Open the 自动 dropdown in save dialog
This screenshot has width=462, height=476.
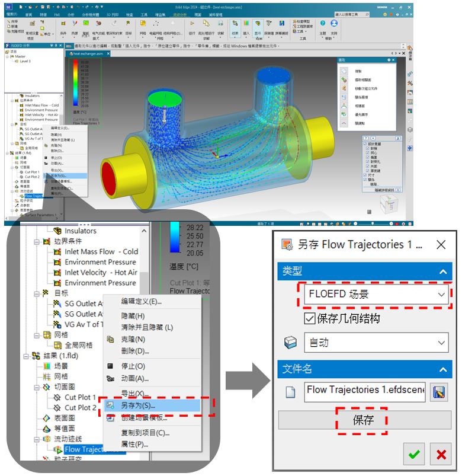(376, 343)
